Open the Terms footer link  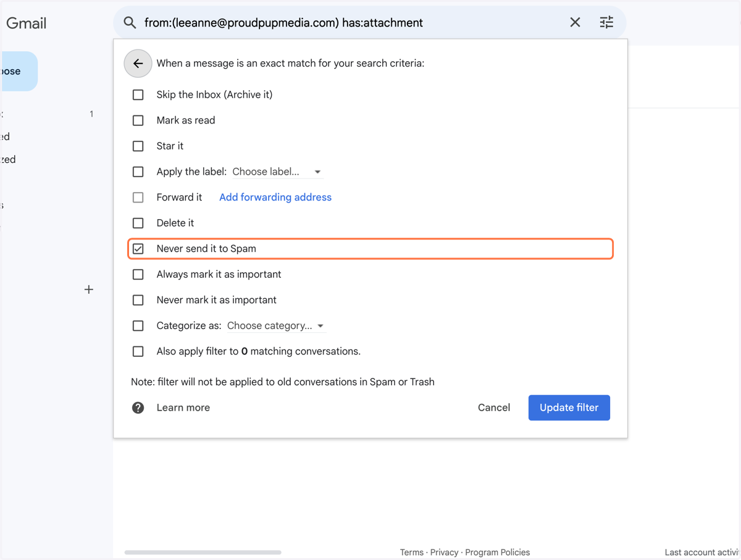412,553
